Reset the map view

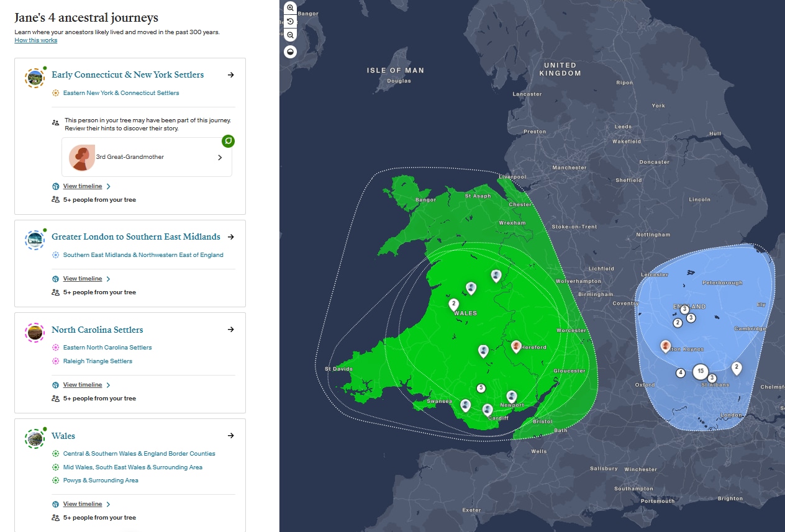pos(290,22)
